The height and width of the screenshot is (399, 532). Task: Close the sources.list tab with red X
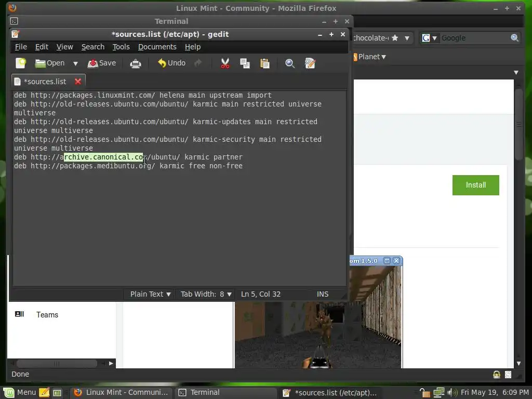click(78, 82)
